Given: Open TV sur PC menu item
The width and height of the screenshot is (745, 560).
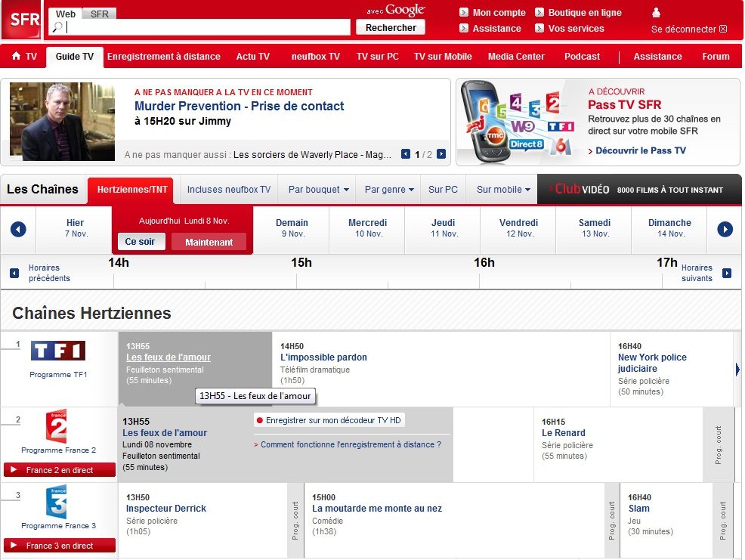Looking at the screenshot, I should coord(378,57).
